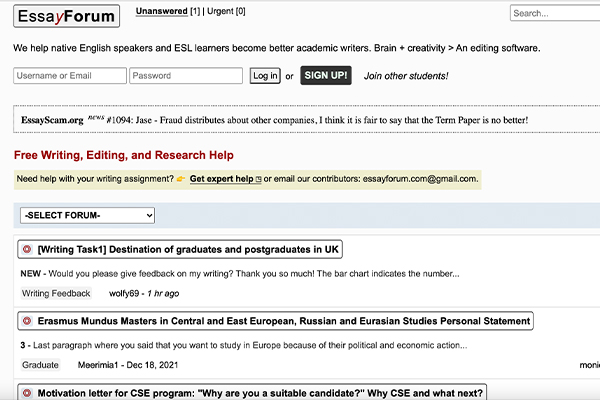Open the -SELECT FORUM- dropdown
Viewport: 600px width, 400px height.
(x=87, y=215)
